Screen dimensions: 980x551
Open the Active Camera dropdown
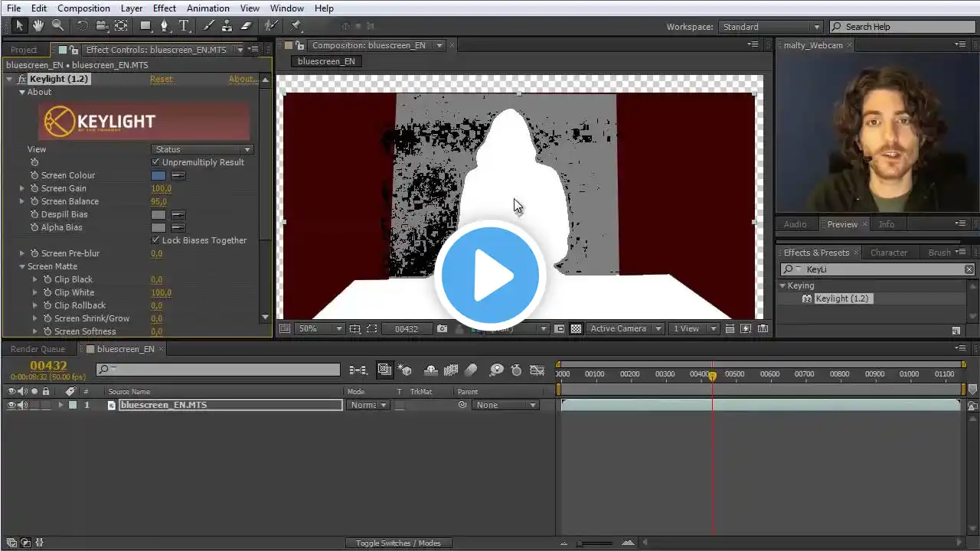coord(624,329)
